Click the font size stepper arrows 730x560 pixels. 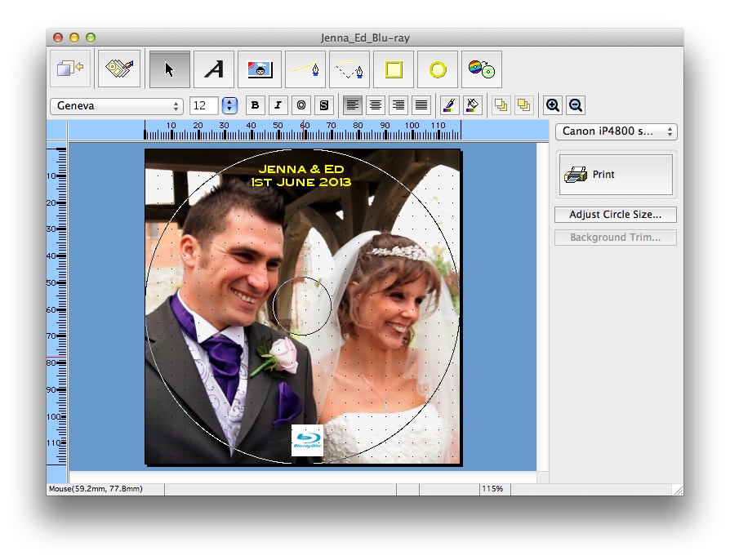pos(229,106)
